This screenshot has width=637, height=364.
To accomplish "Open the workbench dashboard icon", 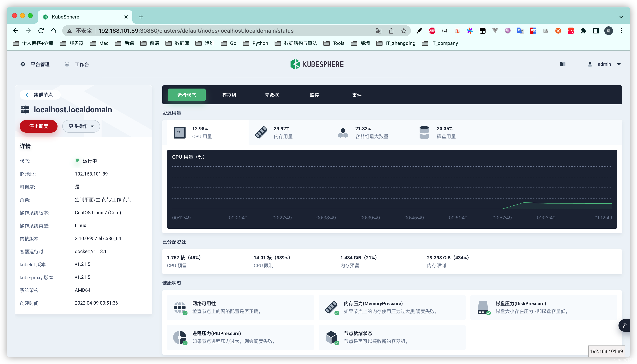I will [x=67, y=64].
